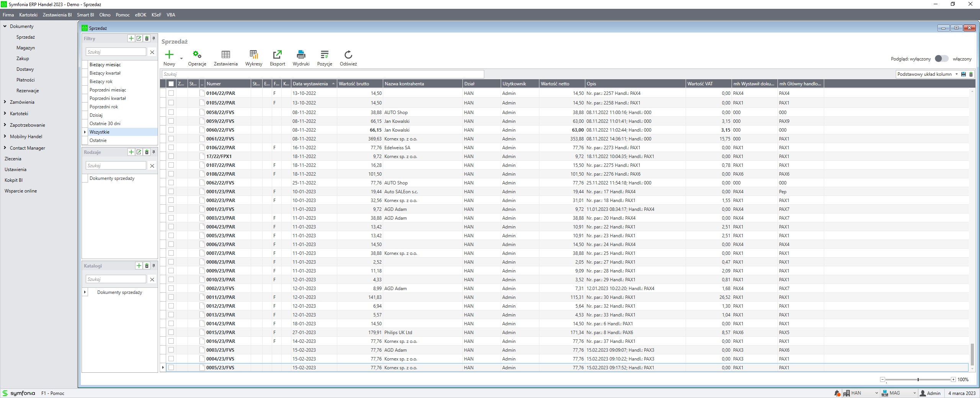Click the main Szukaj search field
The width and height of the screenshot is (980, 398).
pos(322,74)
